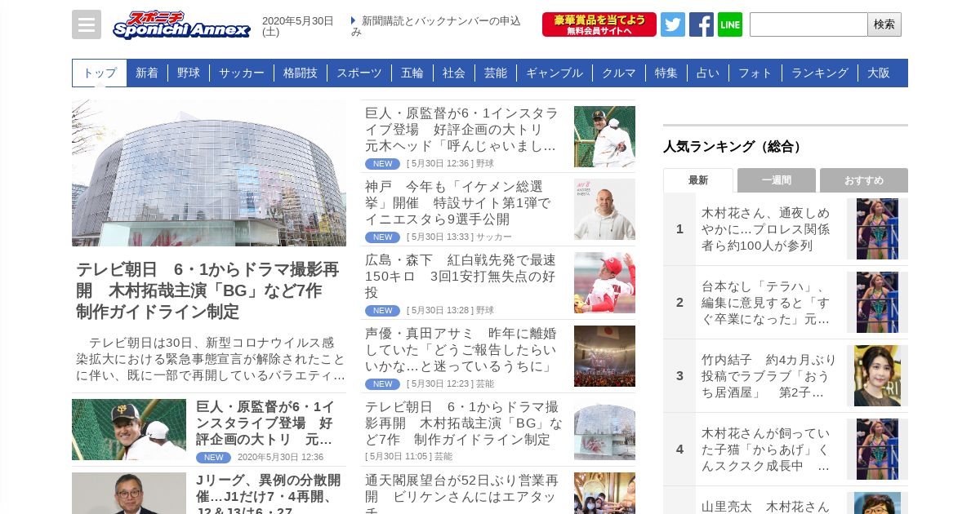Select the 最新 ranking tab
This screenshot has width=980, height=514.
(x=698, y=180)
